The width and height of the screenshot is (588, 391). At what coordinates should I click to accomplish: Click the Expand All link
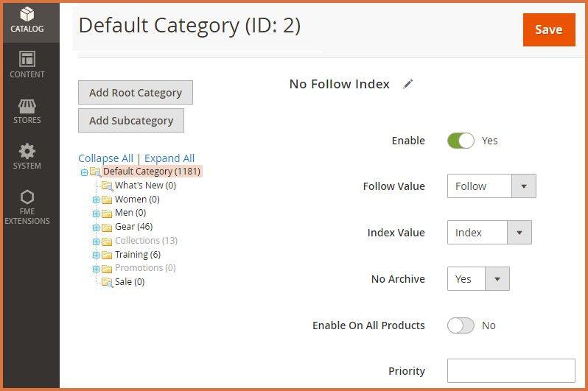click(x=169, y=158)
